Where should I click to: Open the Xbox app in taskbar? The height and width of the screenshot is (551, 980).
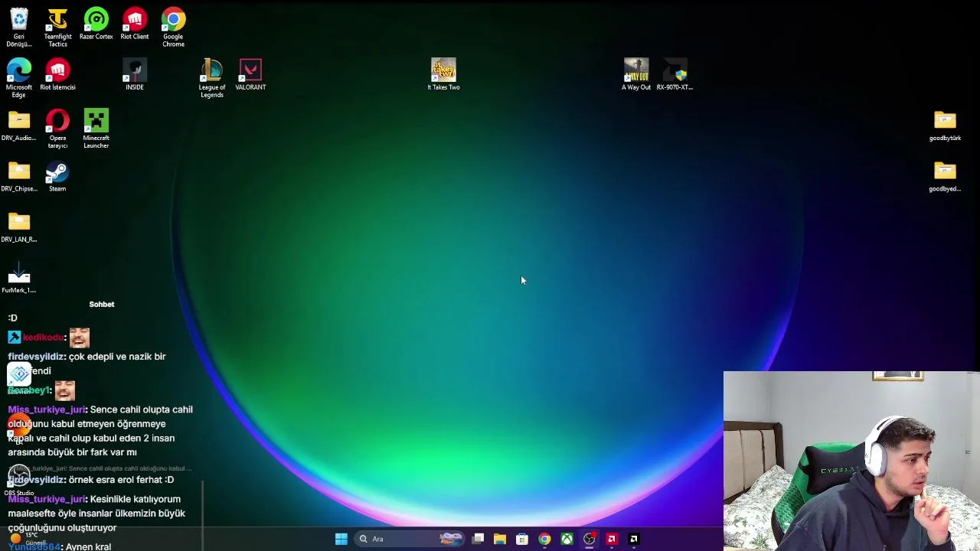tap(567, 539)
